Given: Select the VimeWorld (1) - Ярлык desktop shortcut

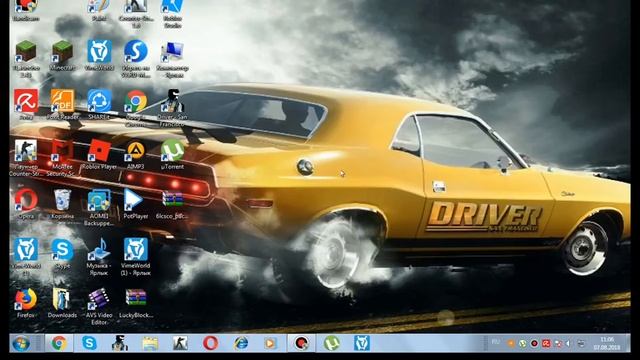Looking at the screenshot, I should pos(136,256).
